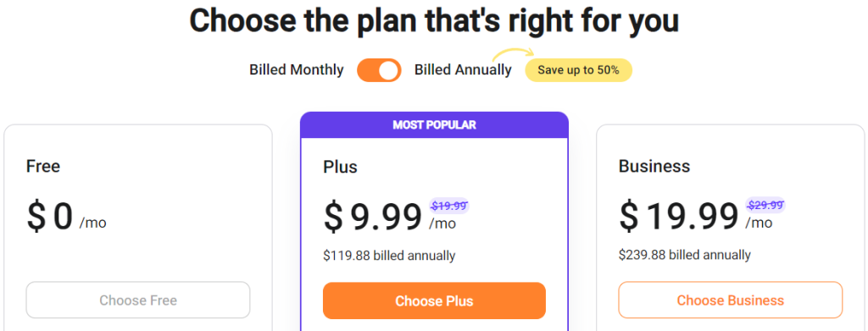
Task: Click the Save up to 50% badge
Action: 578,70
